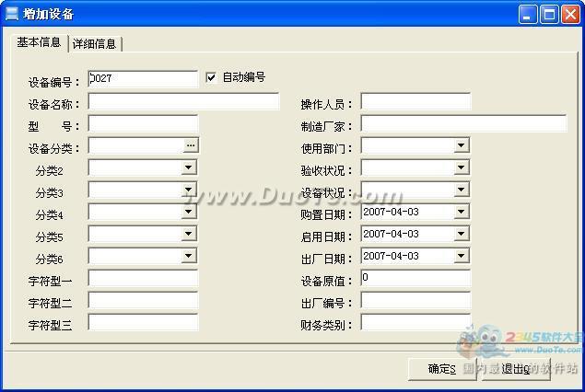Click the 设备名称 input field

click(183, 101)
